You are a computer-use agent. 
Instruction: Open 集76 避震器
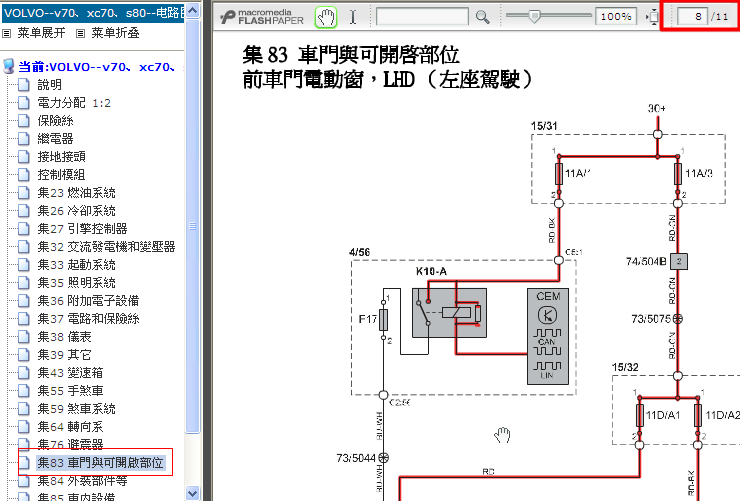pyautogui.click(x=70, y=444)
